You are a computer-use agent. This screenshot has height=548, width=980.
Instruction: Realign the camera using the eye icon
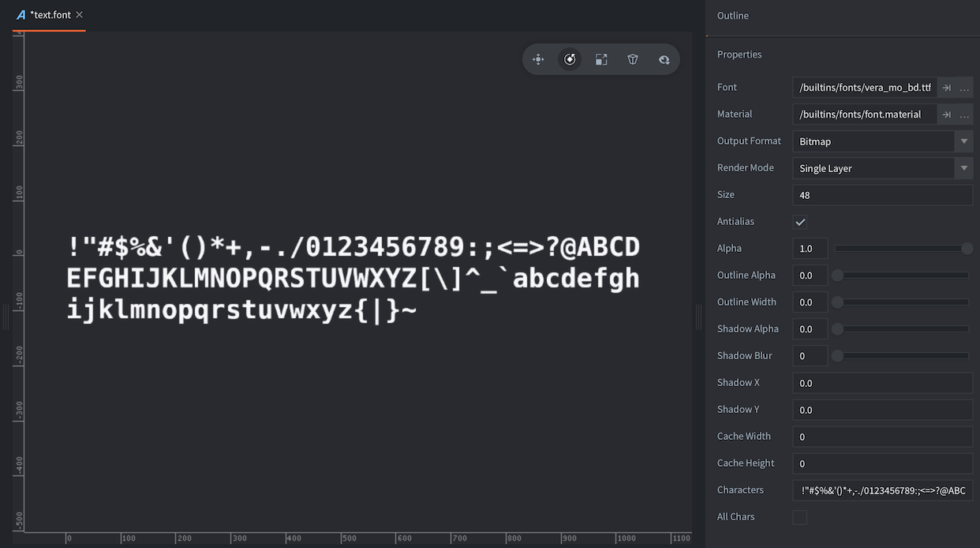(x=664, y=59)
